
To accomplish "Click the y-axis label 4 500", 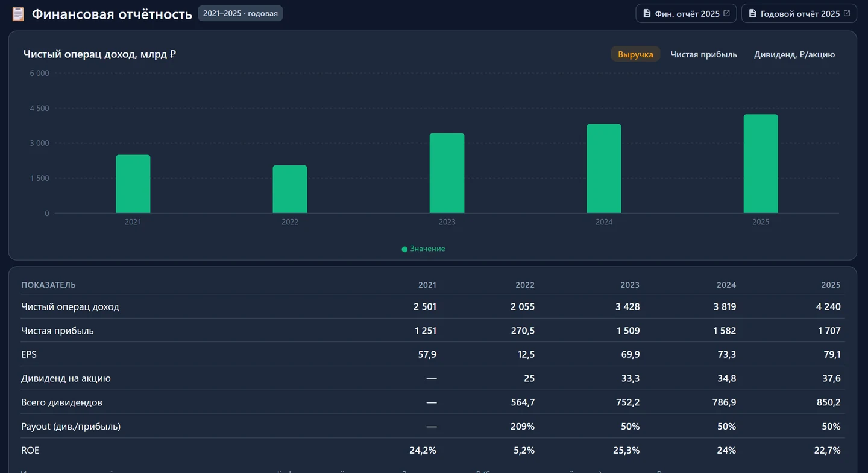I will click(x=39, y=109).
